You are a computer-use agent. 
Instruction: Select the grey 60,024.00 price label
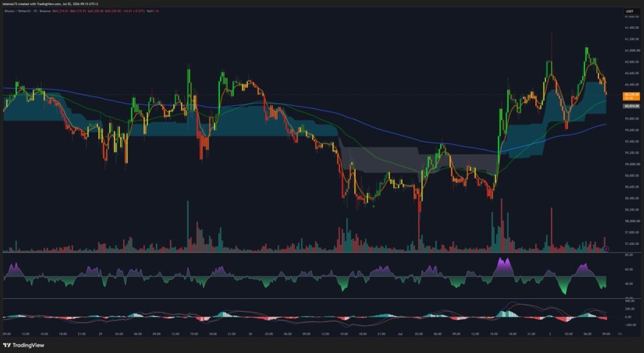tap(631, 106)
